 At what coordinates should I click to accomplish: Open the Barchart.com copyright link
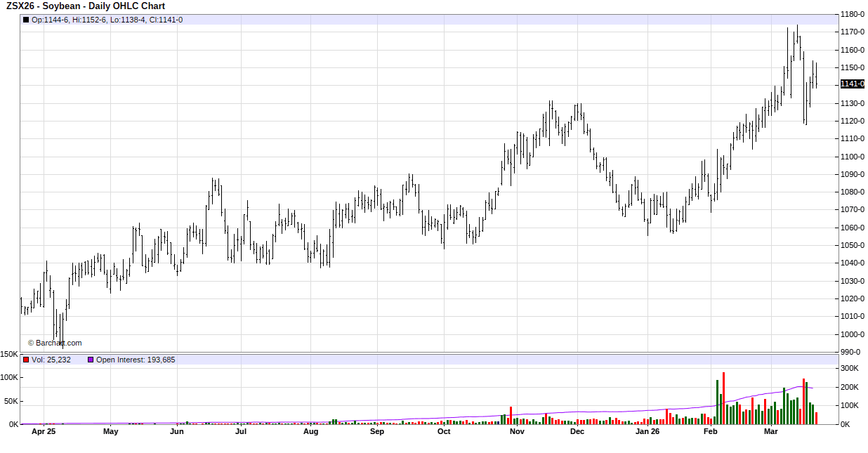[55, 343]
